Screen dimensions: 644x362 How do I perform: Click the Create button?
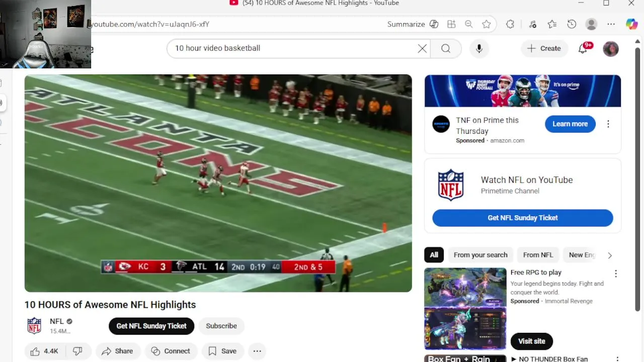click(x=544, y=48)
